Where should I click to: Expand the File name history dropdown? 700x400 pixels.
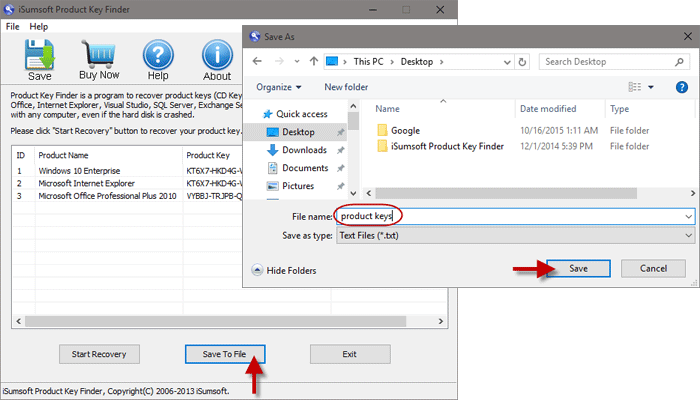[x=688, y=217]
